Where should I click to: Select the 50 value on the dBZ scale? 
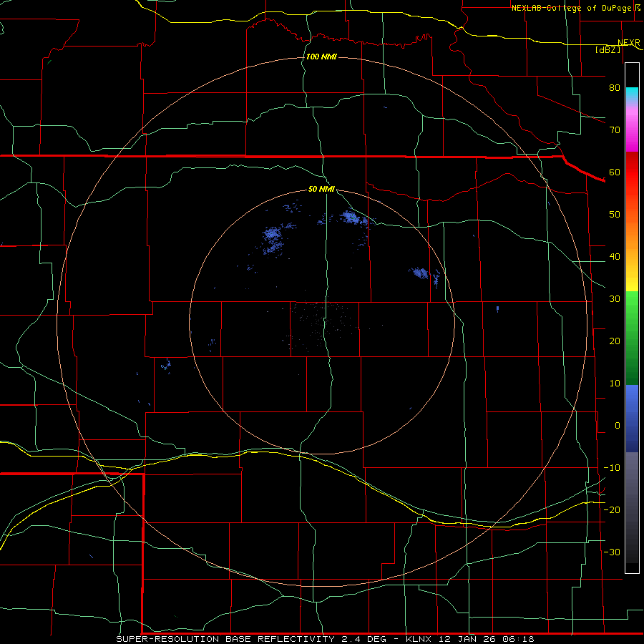615,215
